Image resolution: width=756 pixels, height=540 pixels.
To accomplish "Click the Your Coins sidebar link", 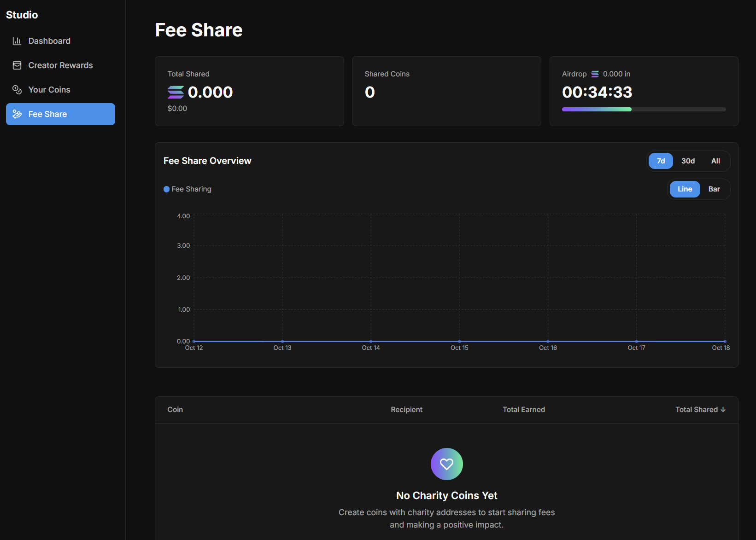I will (x=49, y=89).
